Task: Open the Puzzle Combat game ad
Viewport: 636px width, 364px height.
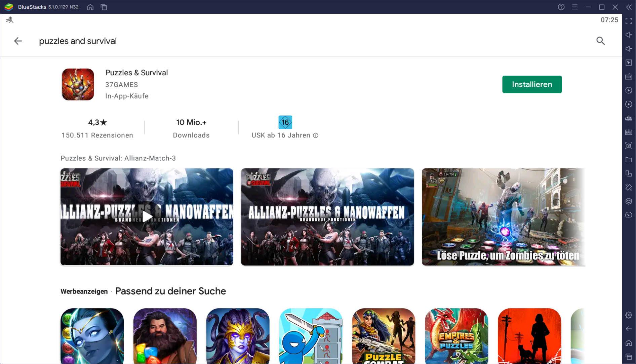Action: (x=384, y=336)
